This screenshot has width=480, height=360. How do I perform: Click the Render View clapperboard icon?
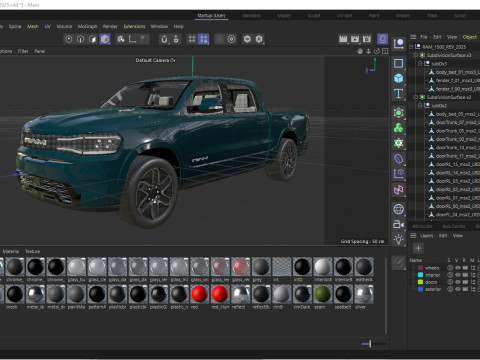coord(343,39)
